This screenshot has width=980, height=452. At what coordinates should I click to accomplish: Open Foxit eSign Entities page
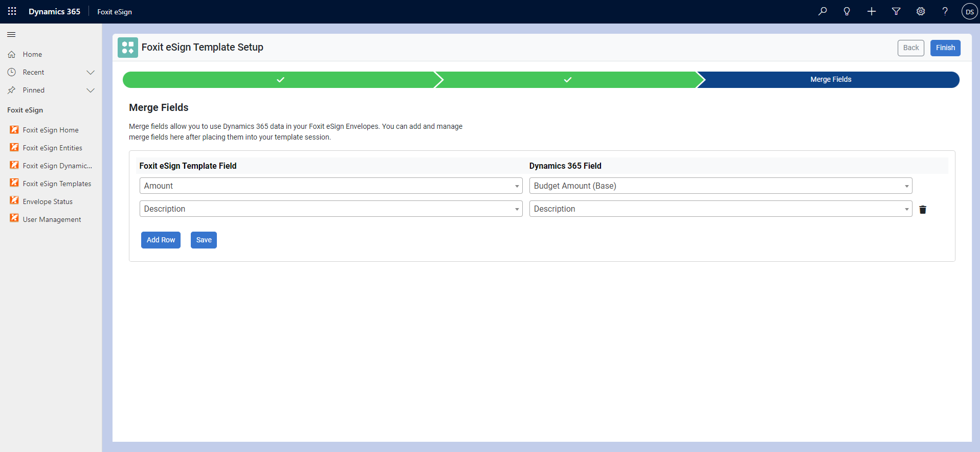(52, 148)
